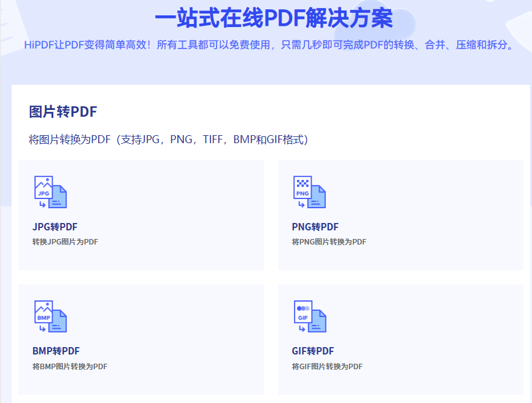
Task: Click the JPG转PDF title link
Action: [55, 227]
